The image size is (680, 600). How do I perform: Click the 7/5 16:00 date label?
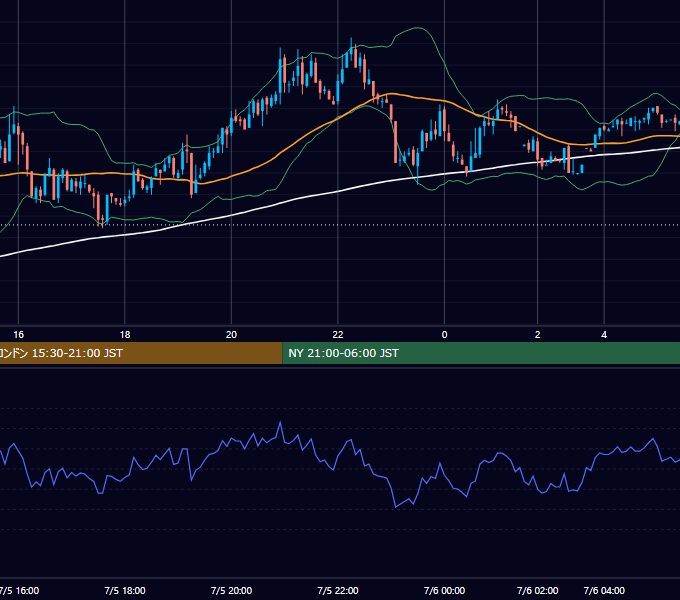(x=19, y=590)
